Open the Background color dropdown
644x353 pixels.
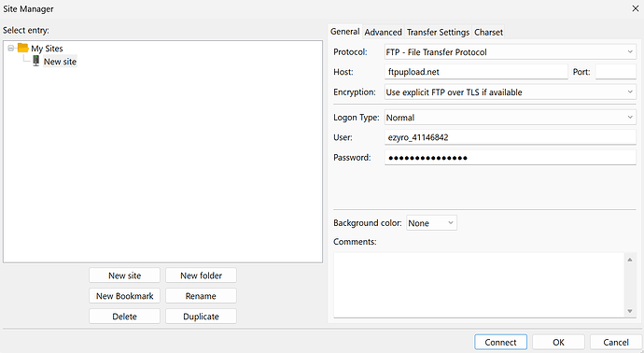click(x=431, y=223)
